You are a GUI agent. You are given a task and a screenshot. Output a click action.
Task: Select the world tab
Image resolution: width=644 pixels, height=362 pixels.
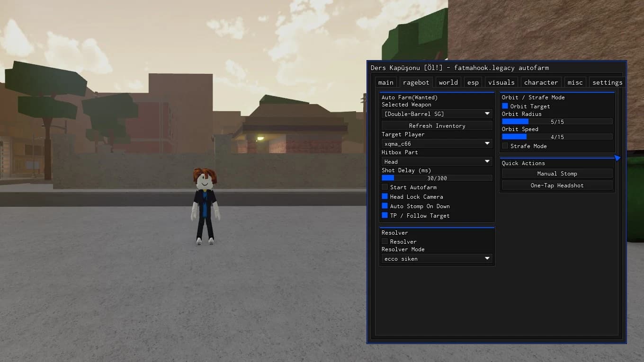click(448, 82)
